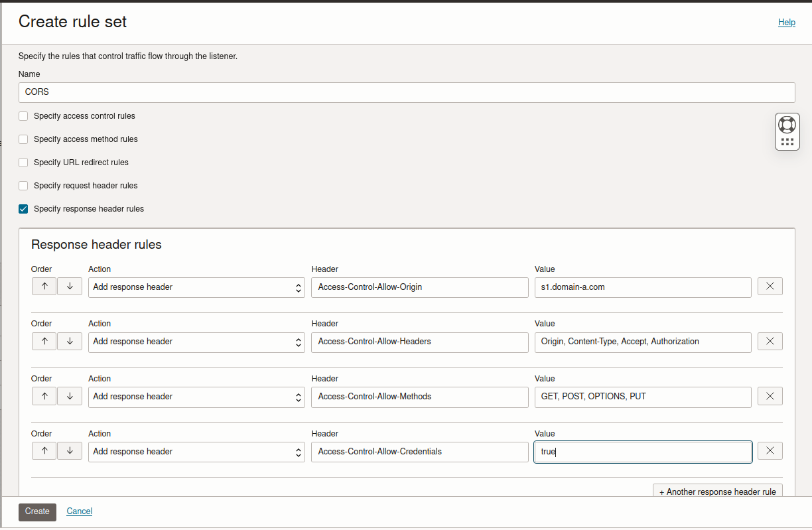Open the floating support widget life-ring icon
The width and height of the screenshot is (812, 530).
tap(787, 124)
